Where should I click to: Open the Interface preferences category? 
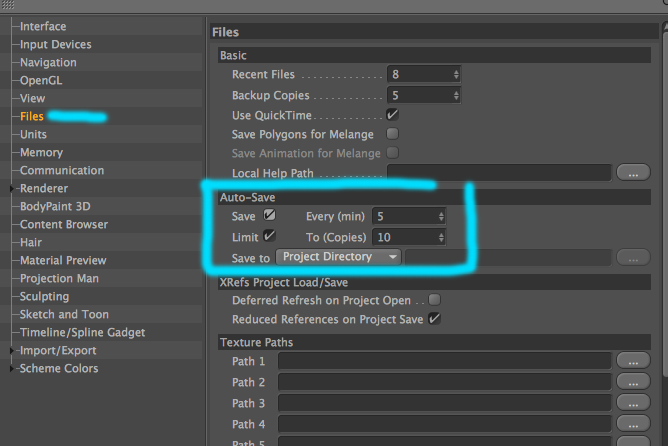(43, 26)
